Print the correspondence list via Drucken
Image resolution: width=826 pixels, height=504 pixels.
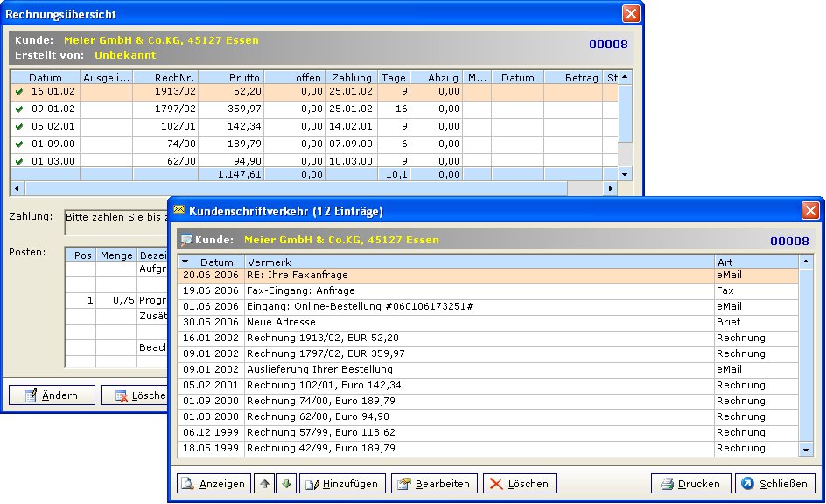(690, 484)
